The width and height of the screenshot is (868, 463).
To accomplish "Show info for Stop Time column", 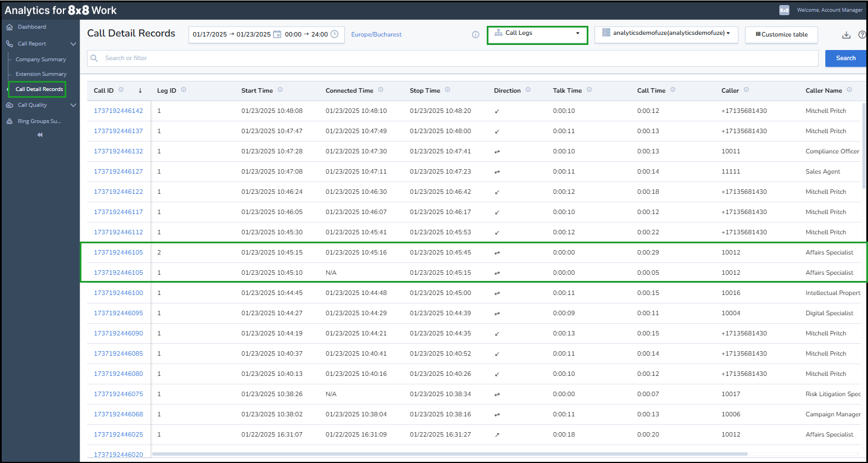I will tap(447, 90).
